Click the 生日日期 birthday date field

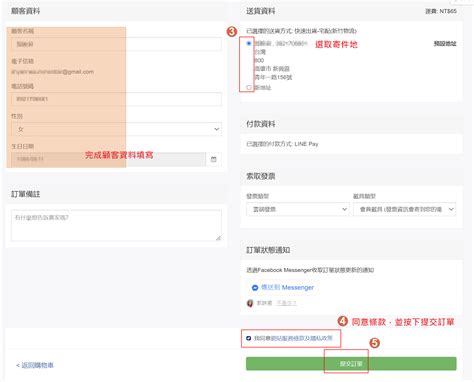point(109,159)
